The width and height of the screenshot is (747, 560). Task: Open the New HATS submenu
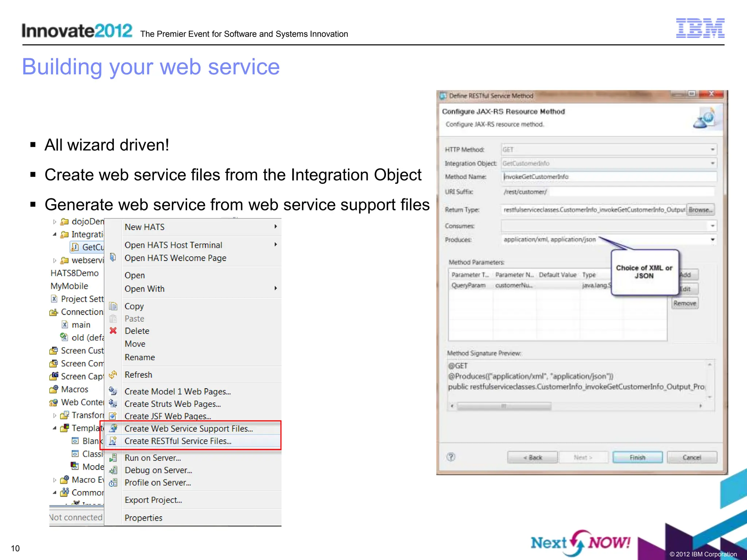(201, 227)
